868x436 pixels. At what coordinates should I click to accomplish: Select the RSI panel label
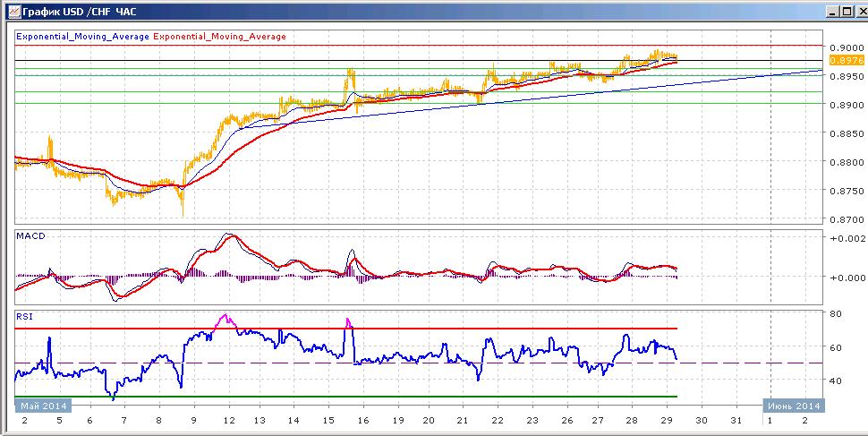pos(23,318)
